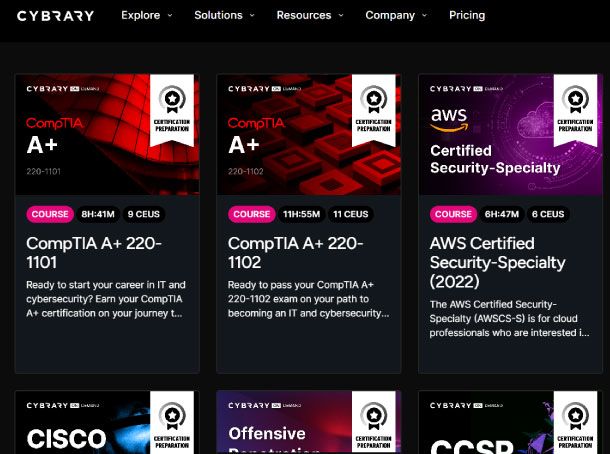The height and width of the screenshot is (454, 610).
Task: Open AWS Certified Security-Specialty (2022) title link
Action: coord(497,263)
